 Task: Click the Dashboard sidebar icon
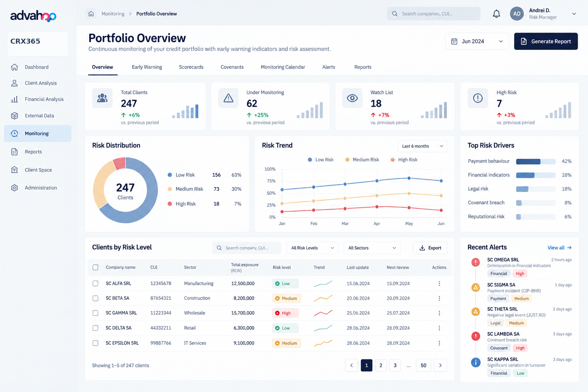pyautogui.click(x=15, y=67)
